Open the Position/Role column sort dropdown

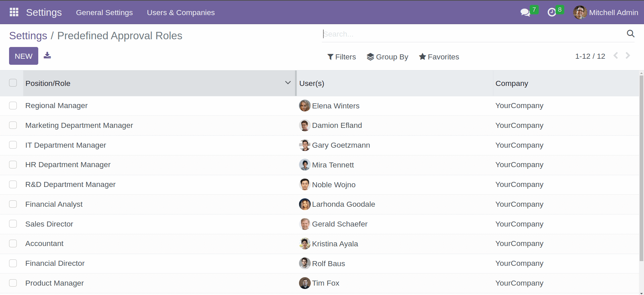(288, 83)
